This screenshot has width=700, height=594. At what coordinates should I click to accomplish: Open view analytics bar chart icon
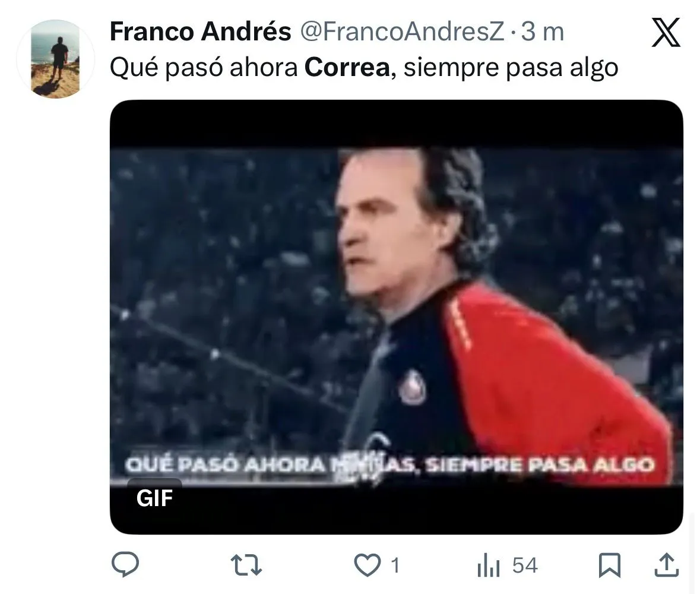(x=488, y=565)
